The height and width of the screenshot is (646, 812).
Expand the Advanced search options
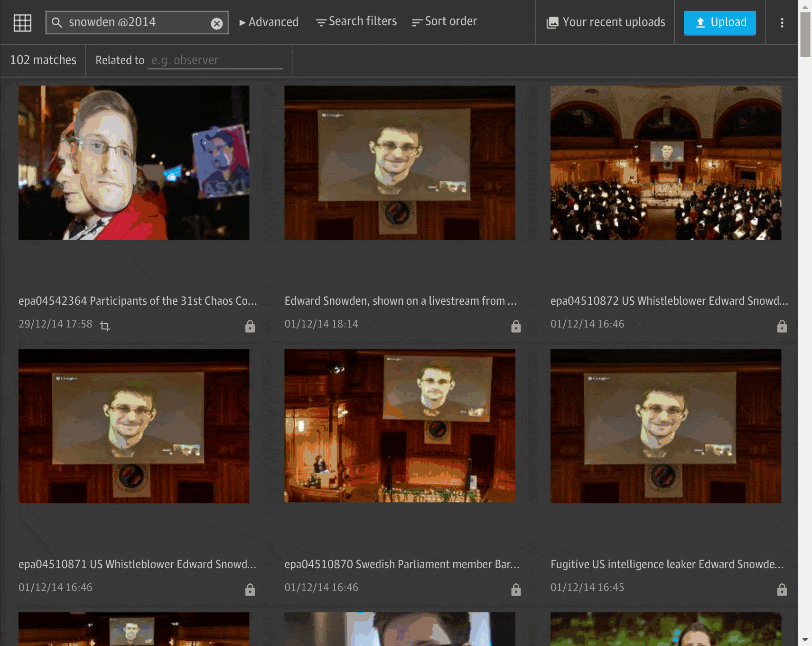click(269, 22)
